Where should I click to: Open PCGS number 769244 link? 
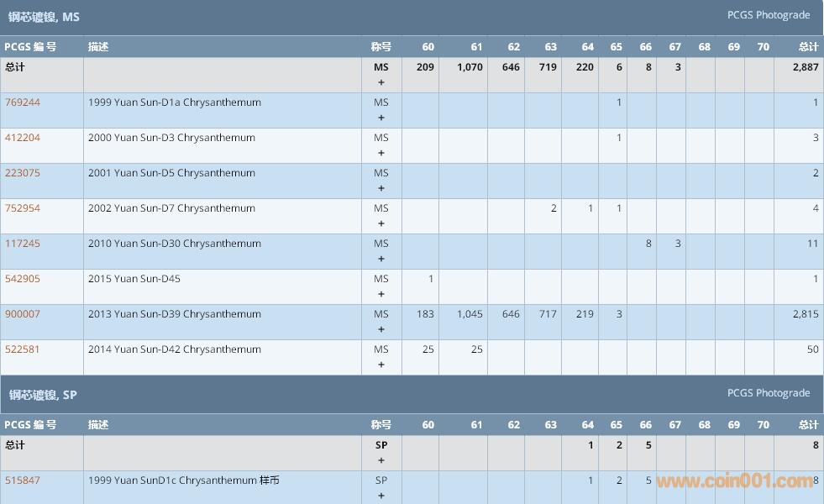23,102
